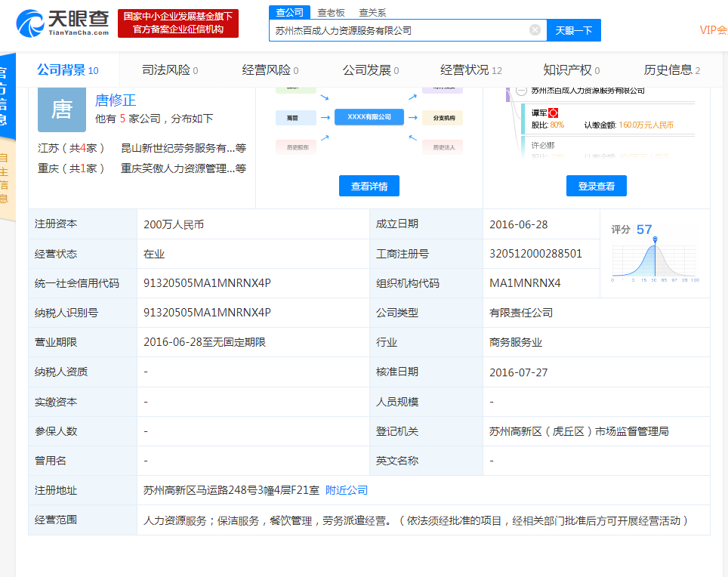
Task: Click the 统一社会信用代码 value 91320505MA1MNRNX4P
Action: tap(207, 283)
